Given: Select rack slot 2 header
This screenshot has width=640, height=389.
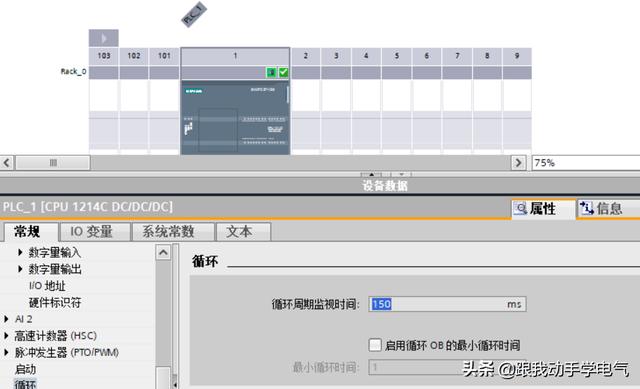Looking at the screenshot, I should tap(305, 56).
